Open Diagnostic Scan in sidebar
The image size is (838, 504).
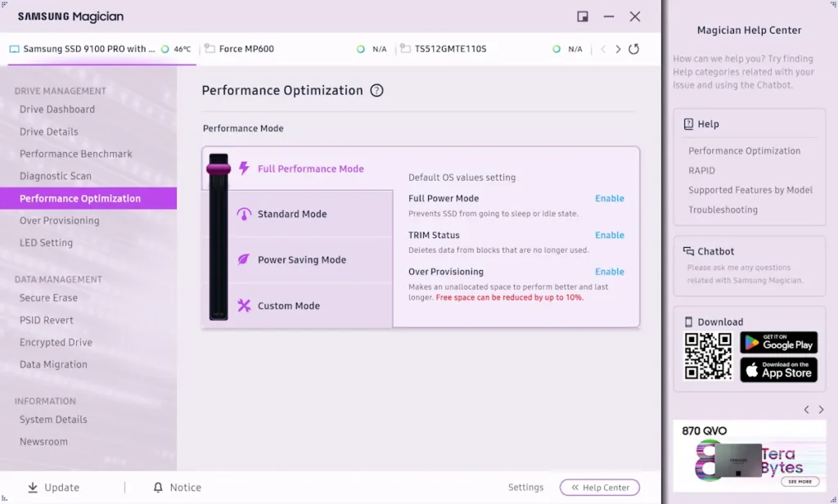[x=56, y=176]
